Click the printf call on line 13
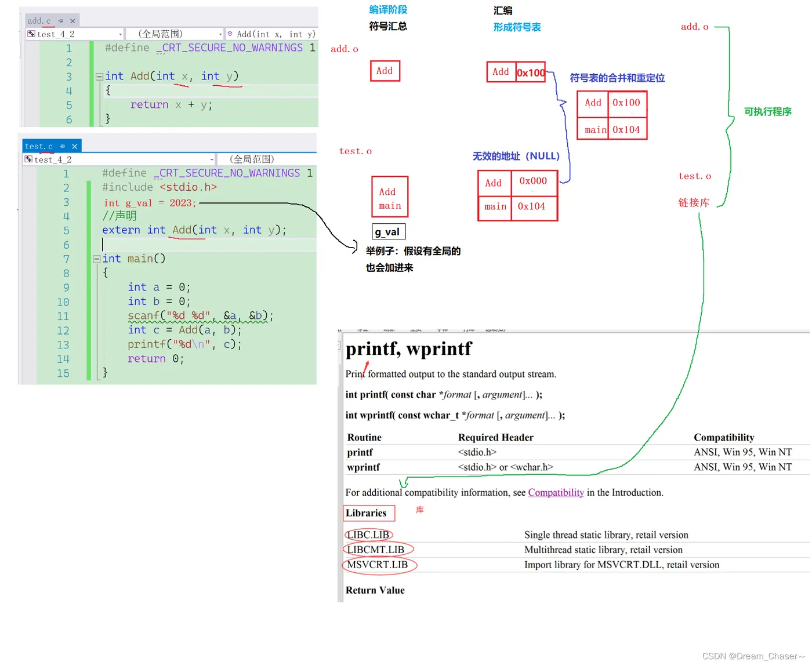This screenshot has height=665, width=812. point(184,344)
